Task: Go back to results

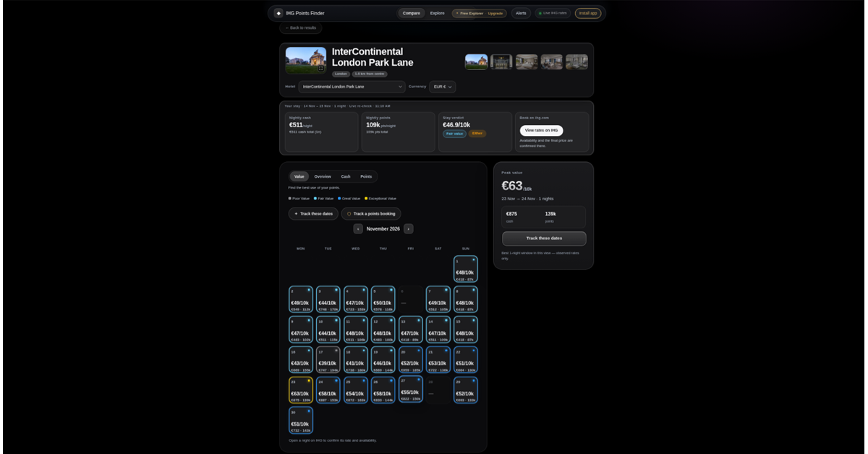Action: (x=301, y=27)
